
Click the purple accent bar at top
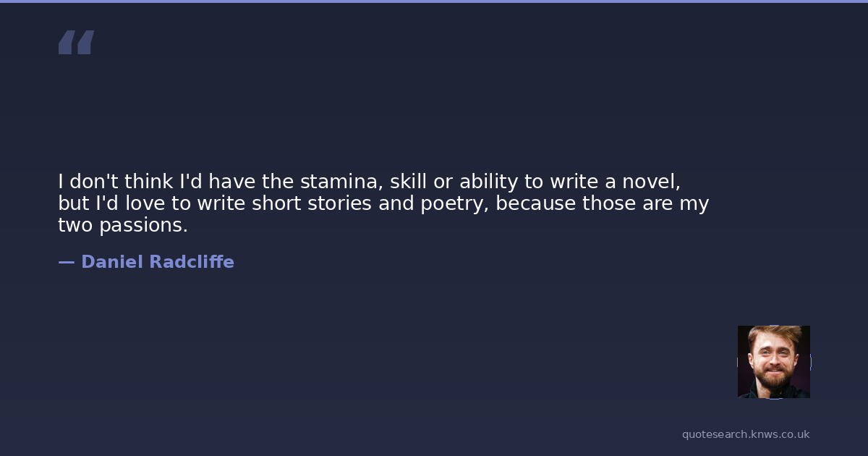pos(434,1)
